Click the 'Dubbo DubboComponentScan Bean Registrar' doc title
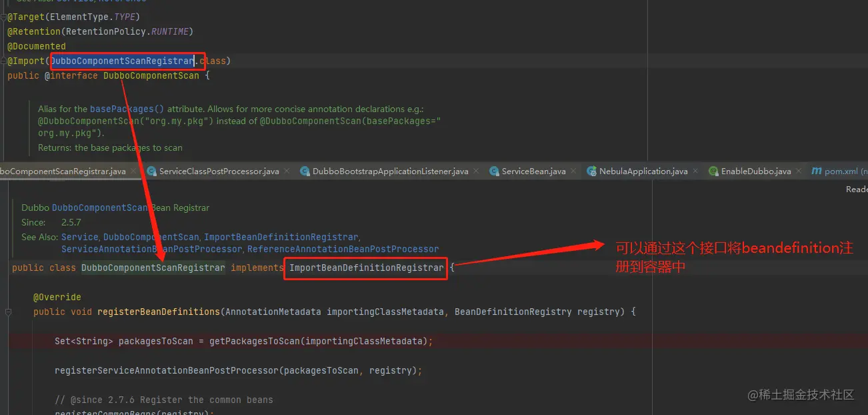 [115, 207]
